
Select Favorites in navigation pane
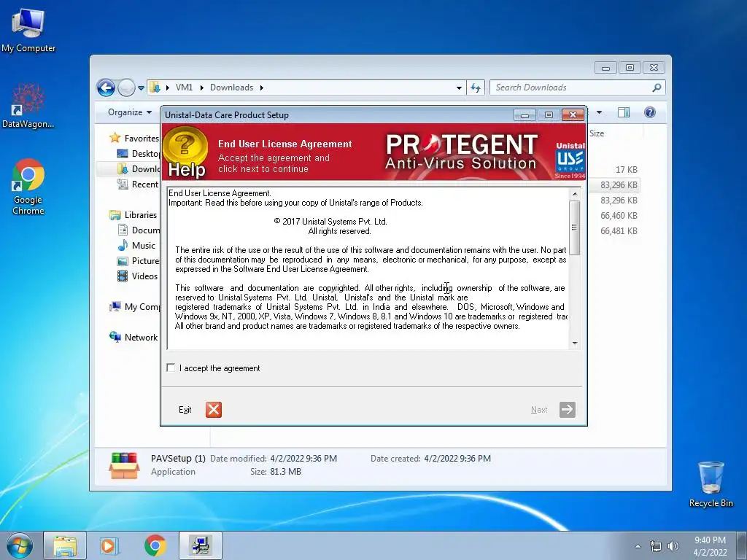coord(134,138)
